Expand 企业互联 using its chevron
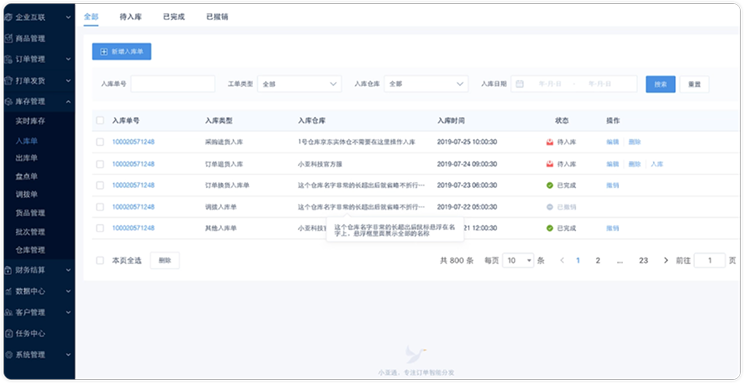 (x=68, y=17)
